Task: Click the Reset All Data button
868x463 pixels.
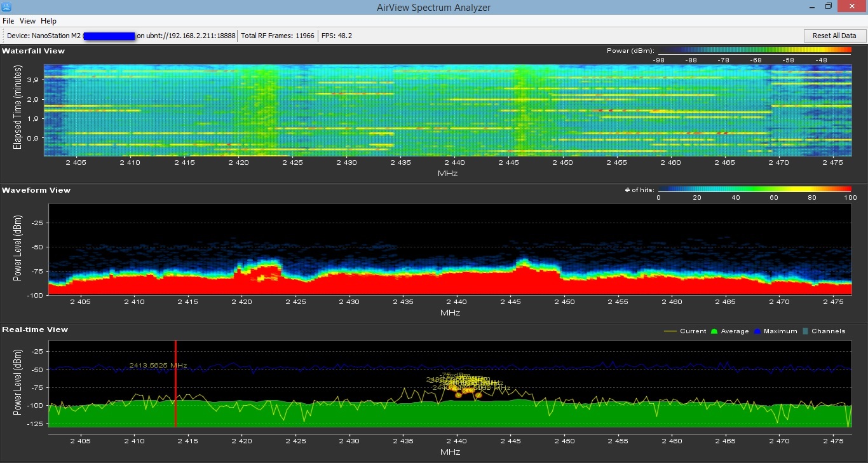Action: [x=834, y=36]
